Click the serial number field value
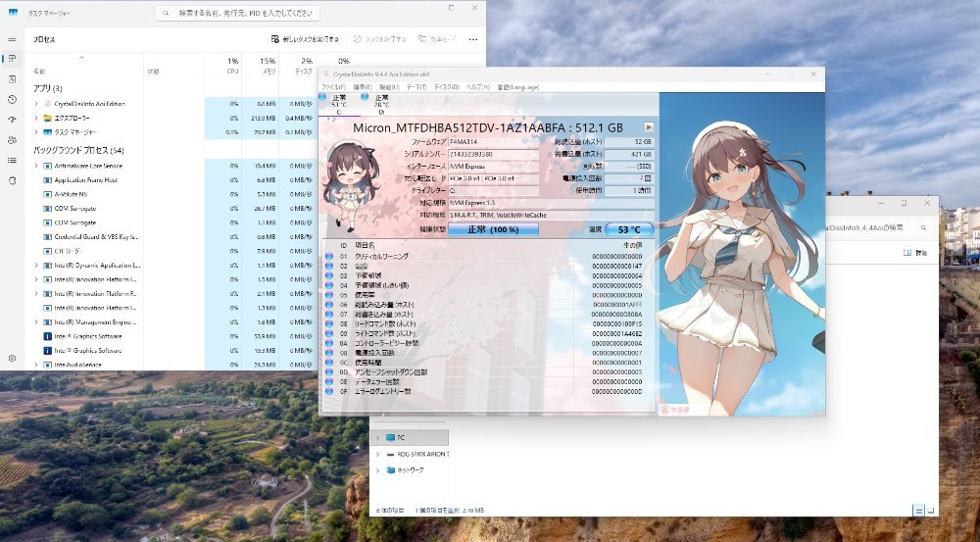 493,155
